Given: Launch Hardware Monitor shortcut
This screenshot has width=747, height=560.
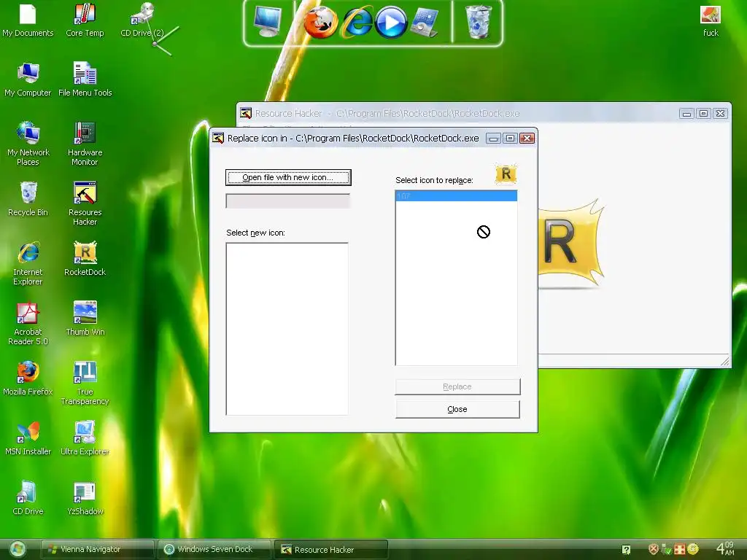Looking at the screenshot, I should pyautogui.click(x=85, y=144).
